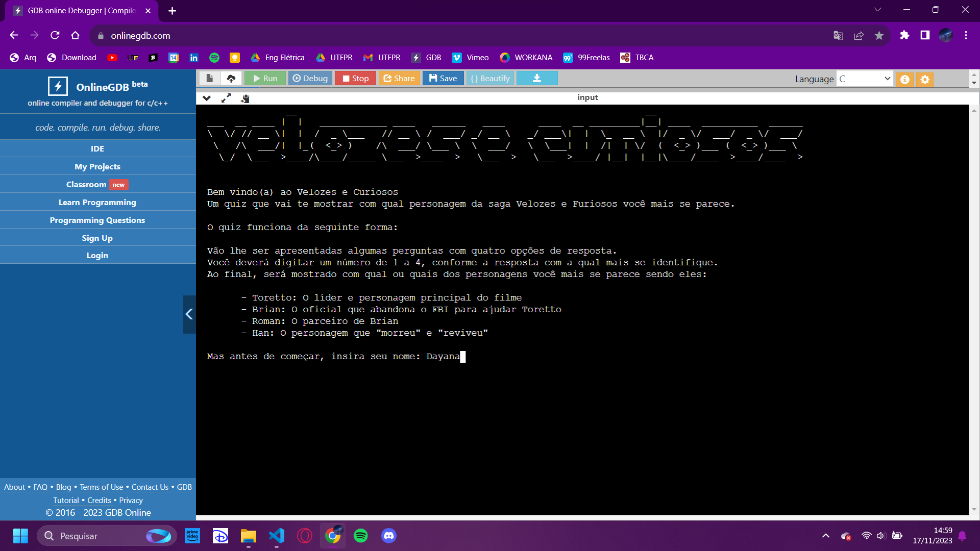Collapse the console with the chevron arrow
This screenshot has width=980, height=551.
tap(207, 98)
